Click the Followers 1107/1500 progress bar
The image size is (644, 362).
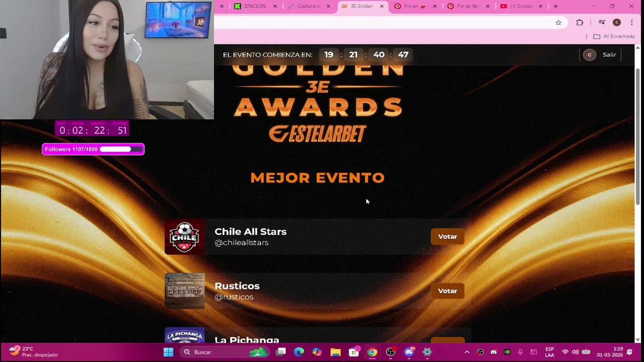coord(93,149)
